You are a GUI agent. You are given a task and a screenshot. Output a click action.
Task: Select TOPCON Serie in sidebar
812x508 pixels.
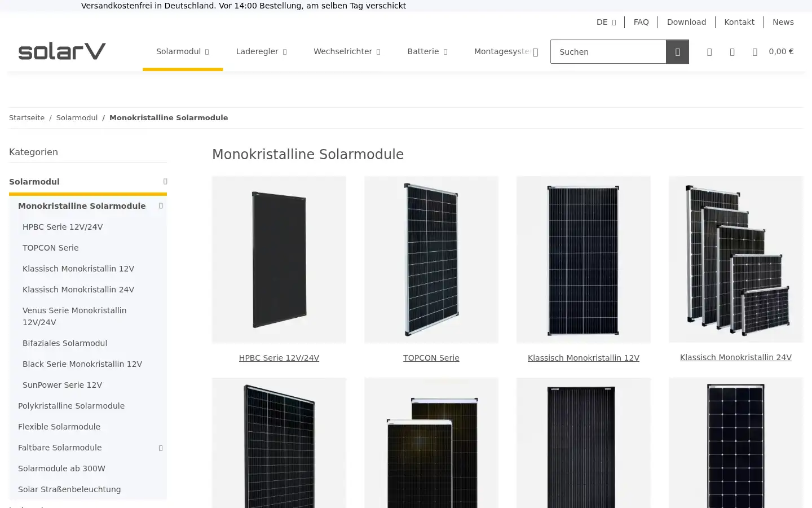[x=51, y=248]
